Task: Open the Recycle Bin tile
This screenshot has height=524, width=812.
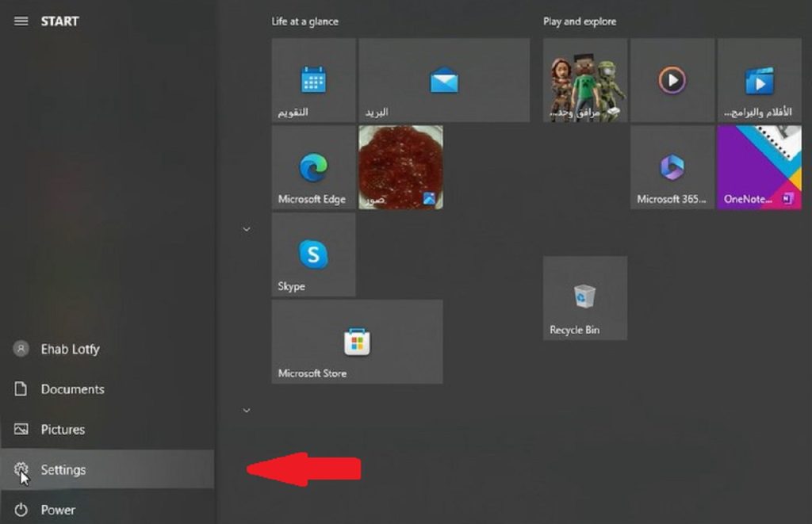Action: tap(584, 298)
